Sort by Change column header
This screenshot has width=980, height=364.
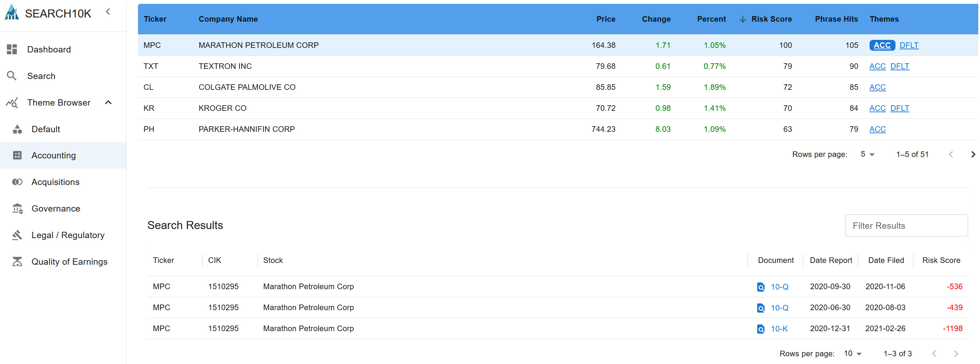pyautogui.click(x=656, y=19)
